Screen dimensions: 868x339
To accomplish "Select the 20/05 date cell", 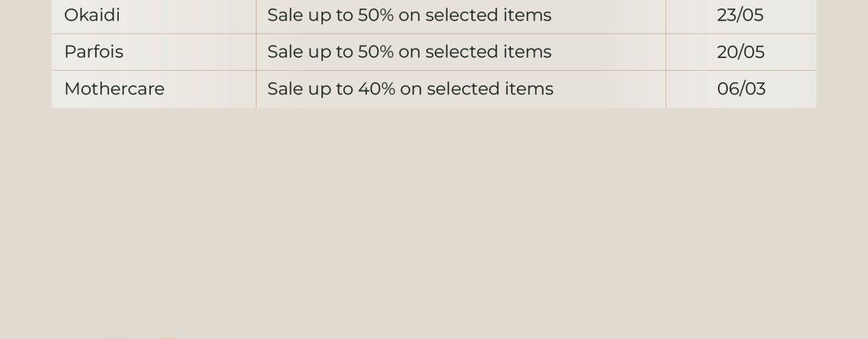I will point(741,52).
